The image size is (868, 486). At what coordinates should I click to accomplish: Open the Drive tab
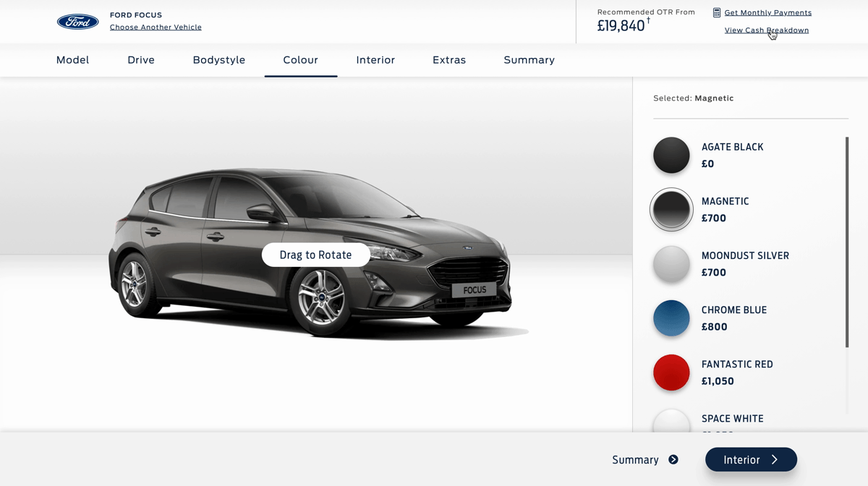click(x=141, y=60)
